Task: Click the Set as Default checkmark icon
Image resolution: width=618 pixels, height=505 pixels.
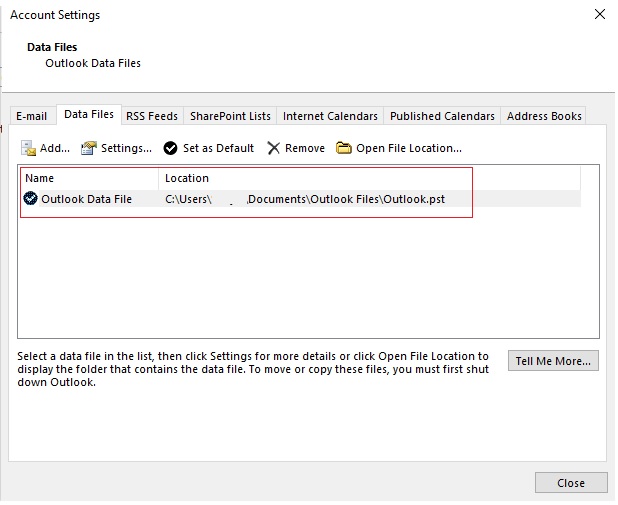Action: click(170, 148)
